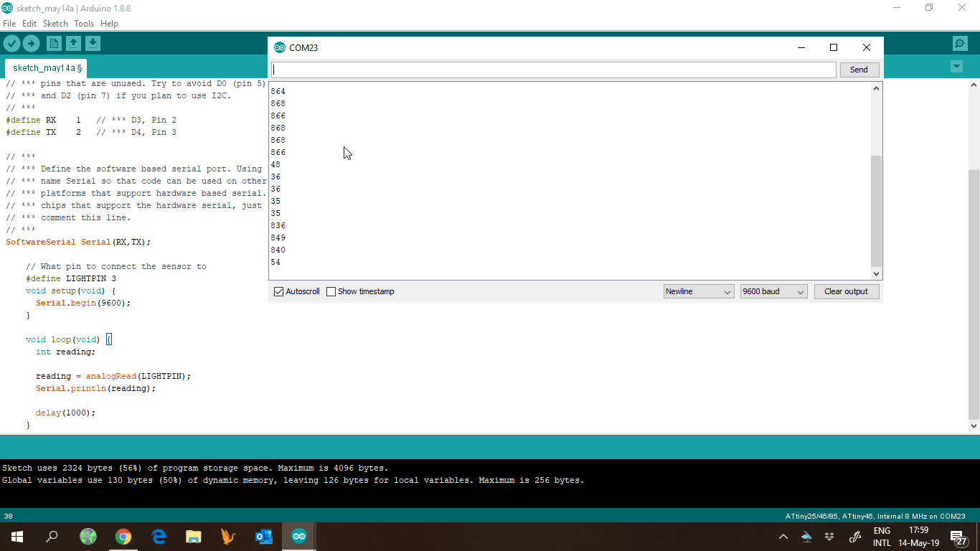Click the serial output value 48
980x551 pixels.
[275, 164]
